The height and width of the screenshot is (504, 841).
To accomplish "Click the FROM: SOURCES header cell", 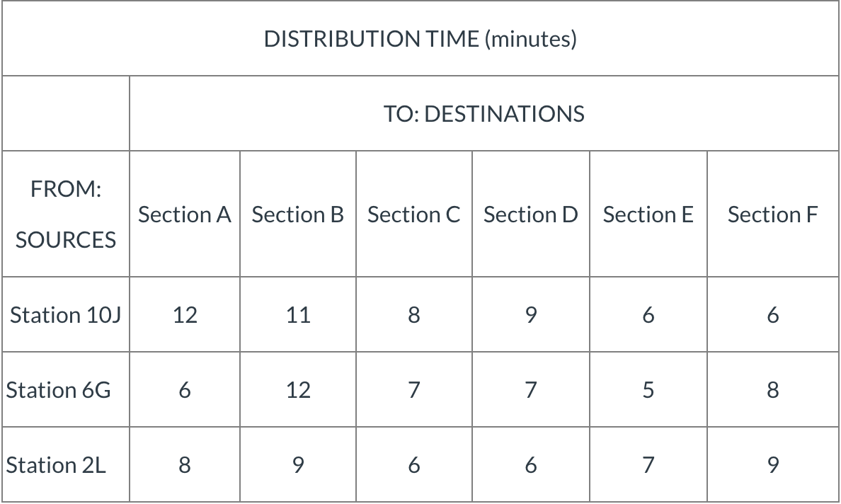I will 65,214.
